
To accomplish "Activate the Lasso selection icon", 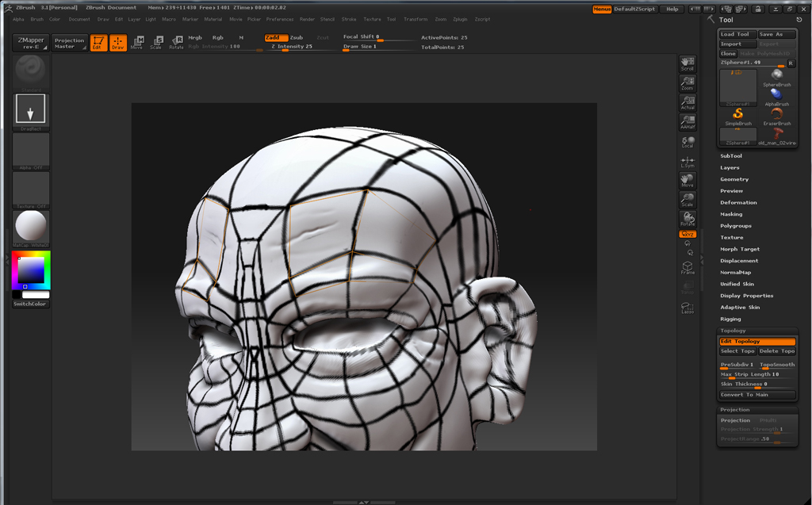I will 688,308.
